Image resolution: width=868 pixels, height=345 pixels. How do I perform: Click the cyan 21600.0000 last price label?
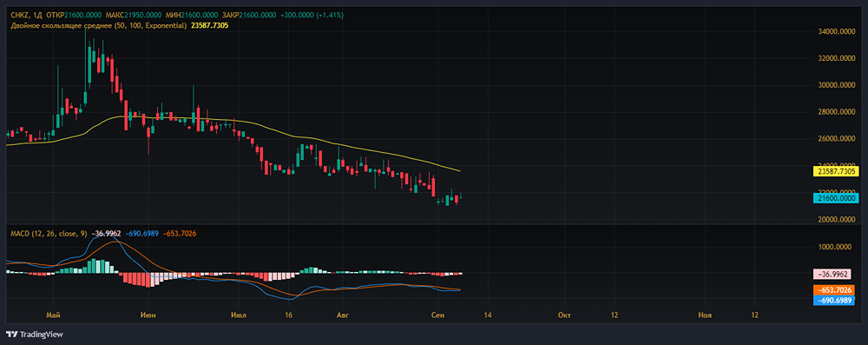835,197
